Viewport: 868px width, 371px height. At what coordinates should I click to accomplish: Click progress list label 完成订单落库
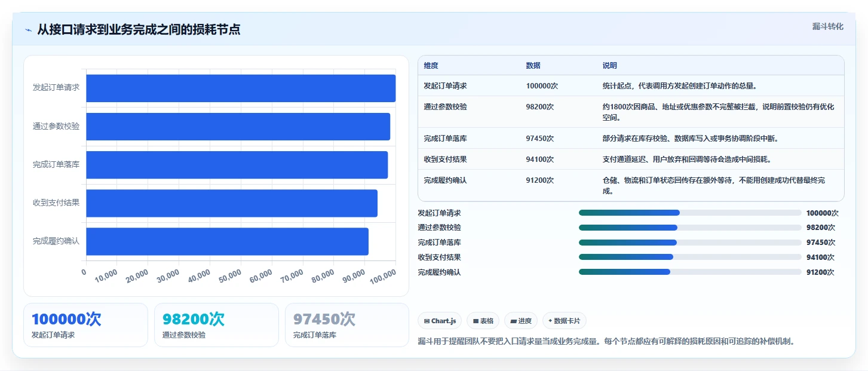coord(439,243)
